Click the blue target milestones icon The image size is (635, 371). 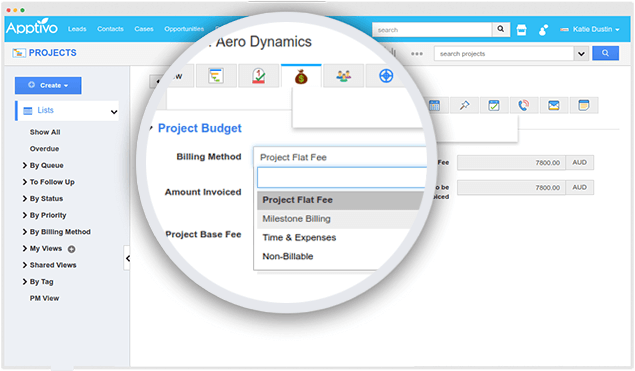[x=386, y=76]
